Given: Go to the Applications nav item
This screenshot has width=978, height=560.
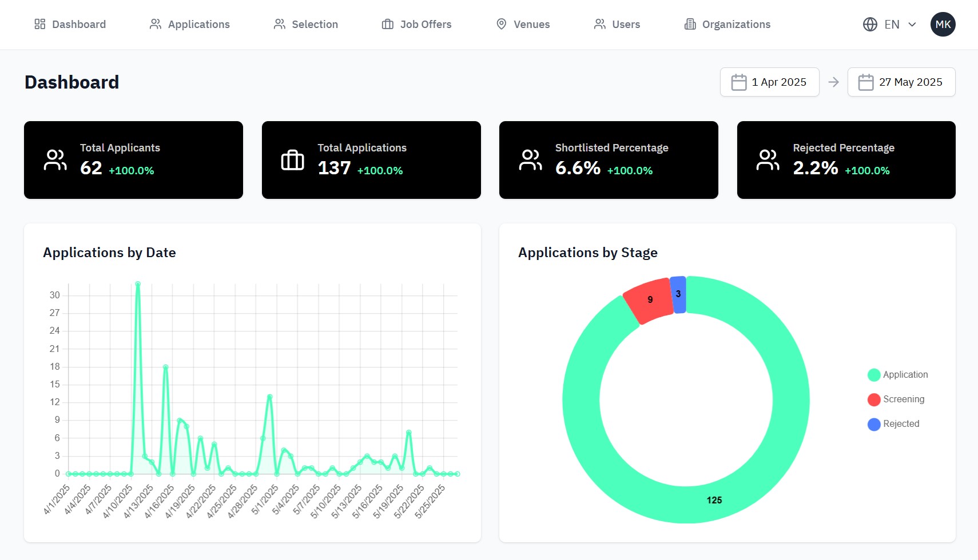Looking at the screenshot, I should click(x=189, y=24).
